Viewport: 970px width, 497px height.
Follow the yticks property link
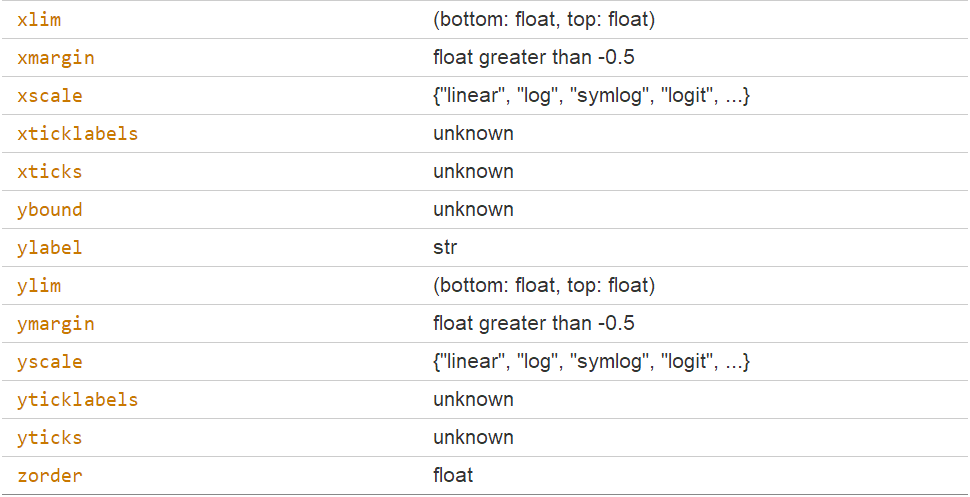(50, 438)
